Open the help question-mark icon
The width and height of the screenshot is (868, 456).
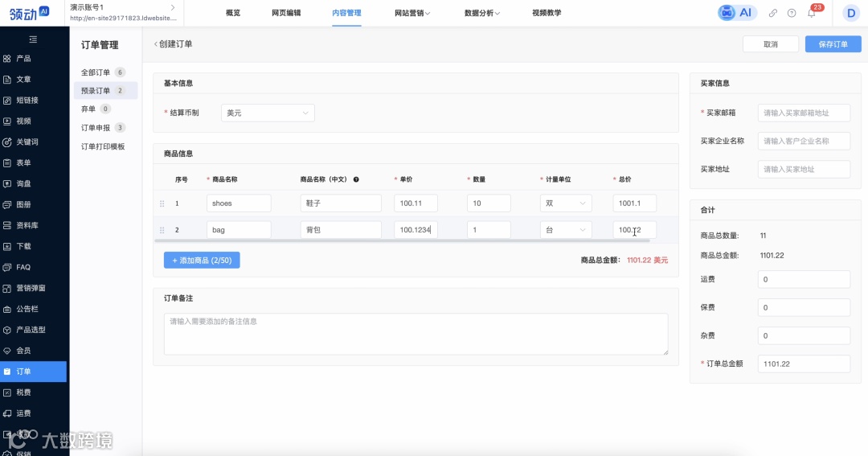(792, 13)
